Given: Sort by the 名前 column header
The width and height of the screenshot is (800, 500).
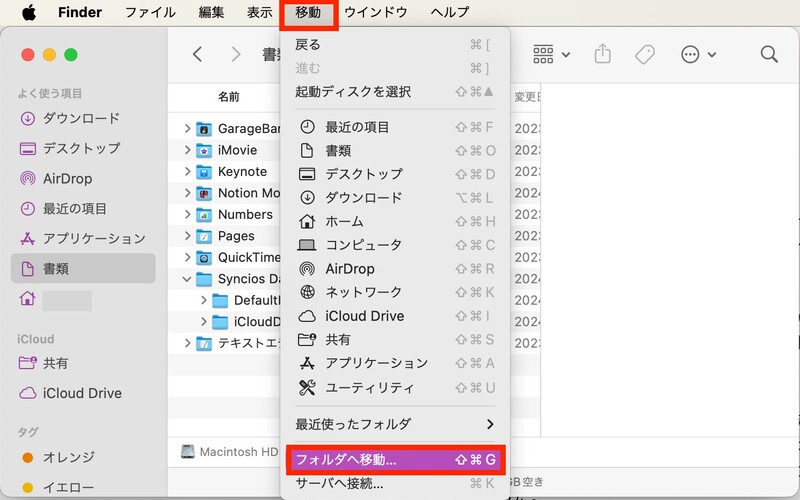Looking at the screenshot, I should pos(229,96).
